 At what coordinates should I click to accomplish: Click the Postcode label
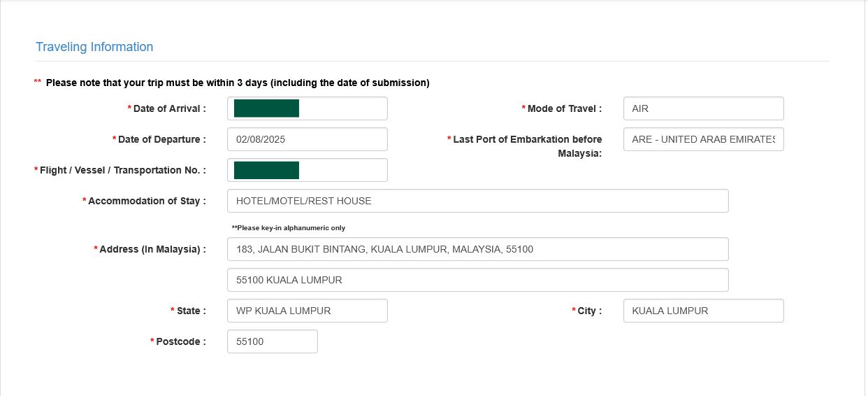tap(180, 341)
